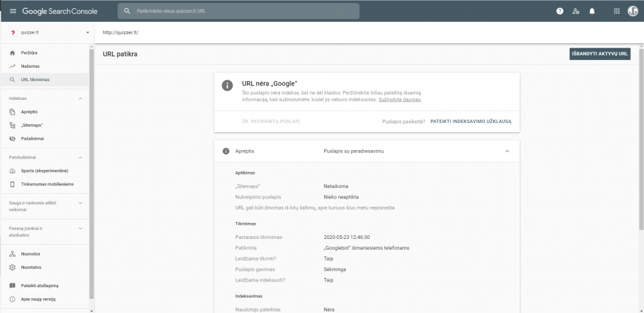Image resolution: width=644 pixels, height=313 pixels.
Task: Collapse Aprėptis details card with chevron
Action: tap(507, 151)
